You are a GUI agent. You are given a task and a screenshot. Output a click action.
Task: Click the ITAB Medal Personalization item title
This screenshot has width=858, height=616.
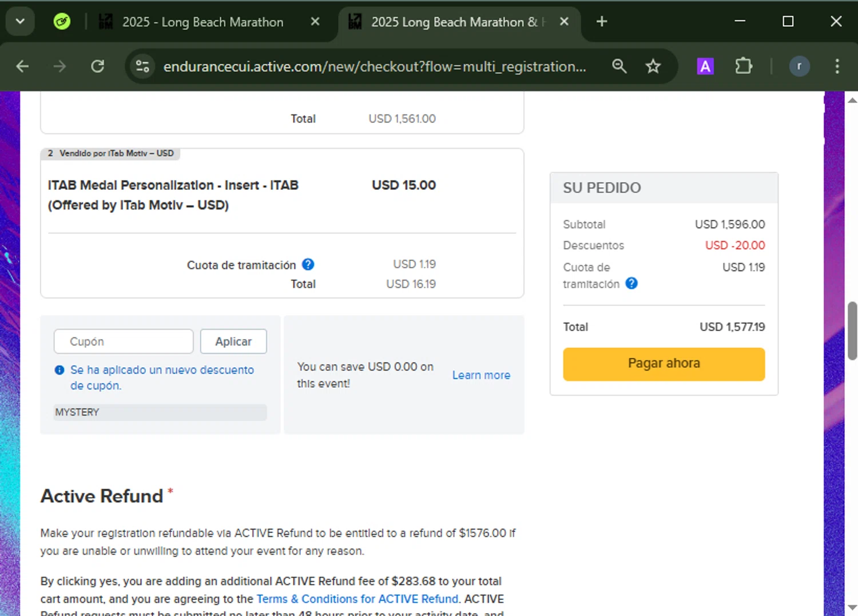(x=173, y=195)
